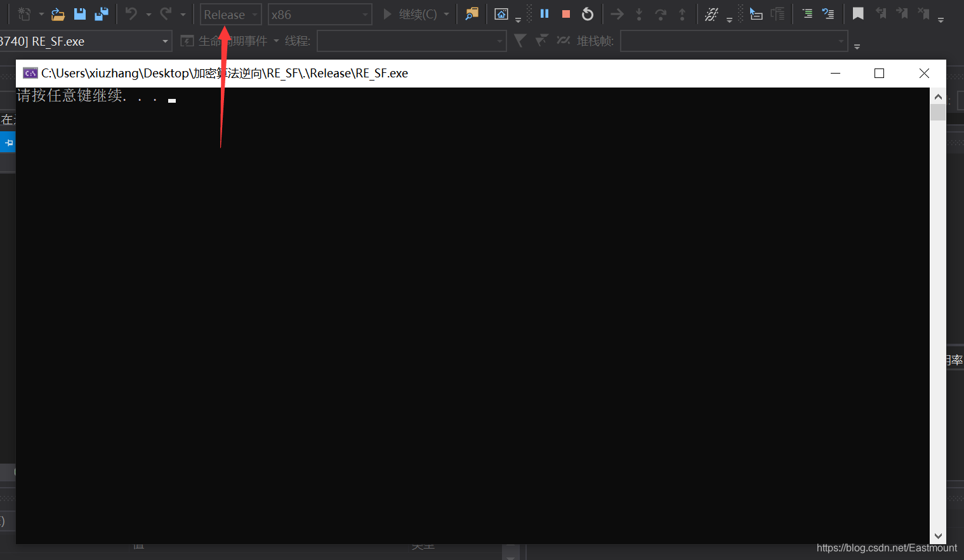Expand the redo history dropdown arrow
The width and height of the screenshot is (964, 560).
pyautogui.click(x=183, y=14)
